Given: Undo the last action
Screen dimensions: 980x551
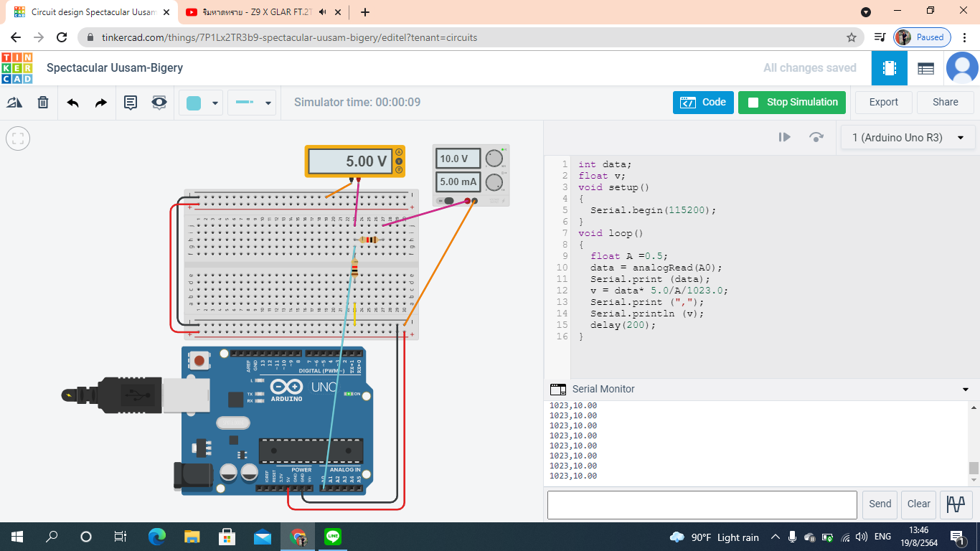Looking at the screenshot, I should pos(72,103).
